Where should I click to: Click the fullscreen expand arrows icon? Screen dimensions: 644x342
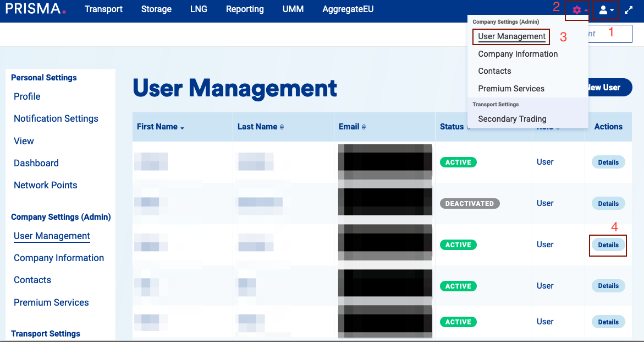click(x=629, y=10)
